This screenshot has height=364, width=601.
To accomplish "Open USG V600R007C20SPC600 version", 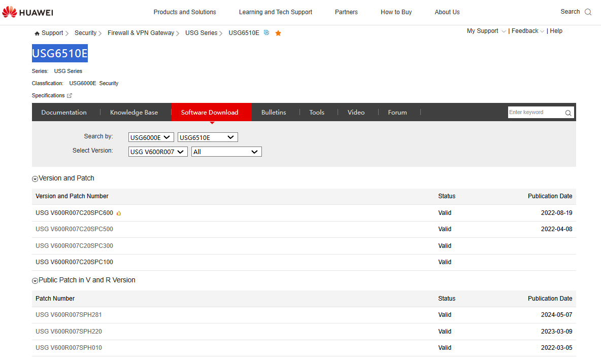I will point(74,213).
